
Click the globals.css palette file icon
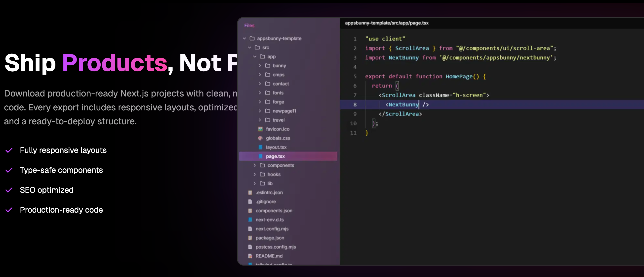point(260,138)
